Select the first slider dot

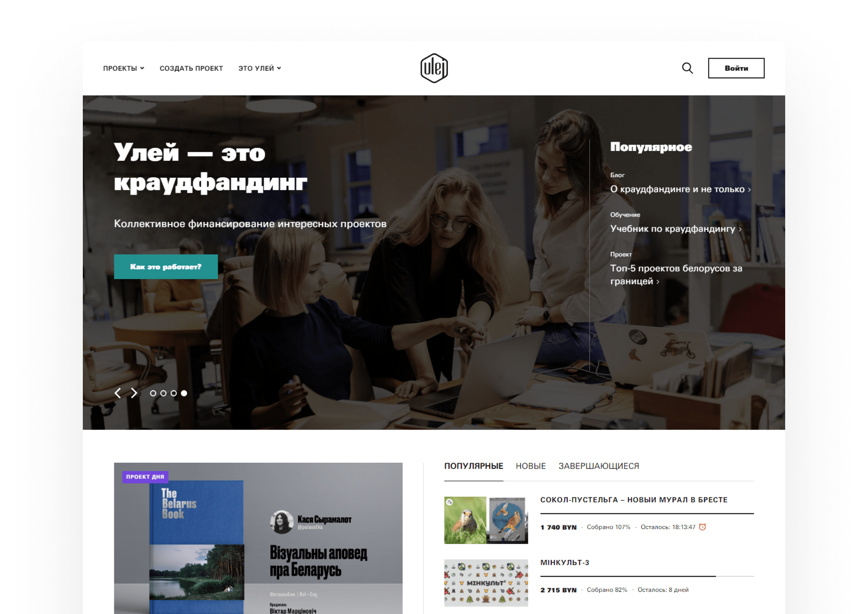click(x=153, y=393)
